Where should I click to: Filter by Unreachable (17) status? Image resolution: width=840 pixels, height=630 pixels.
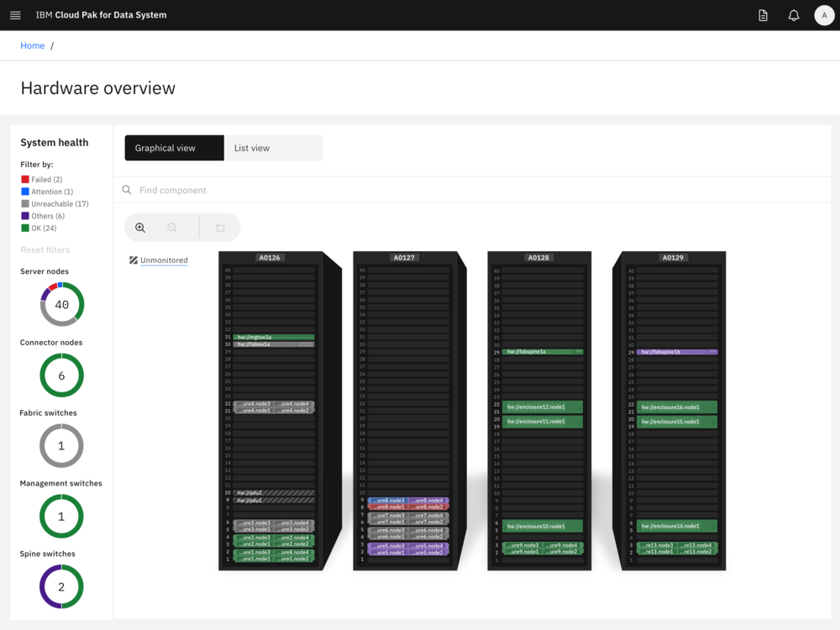[x=55, y=204]
